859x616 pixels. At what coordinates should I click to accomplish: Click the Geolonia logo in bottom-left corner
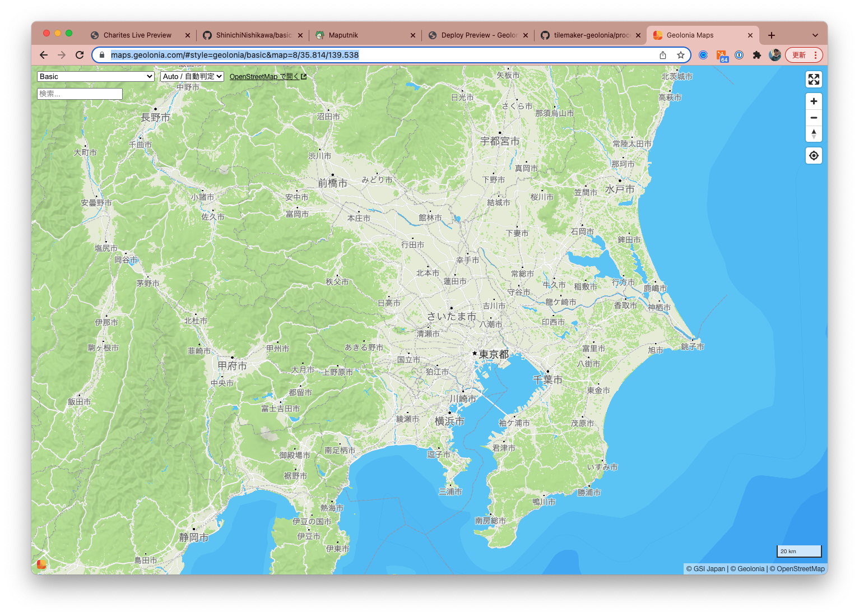pyautogui.click(x=41, y=564)
